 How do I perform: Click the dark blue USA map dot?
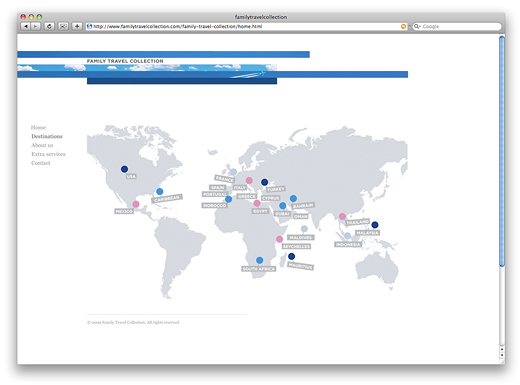124,169
